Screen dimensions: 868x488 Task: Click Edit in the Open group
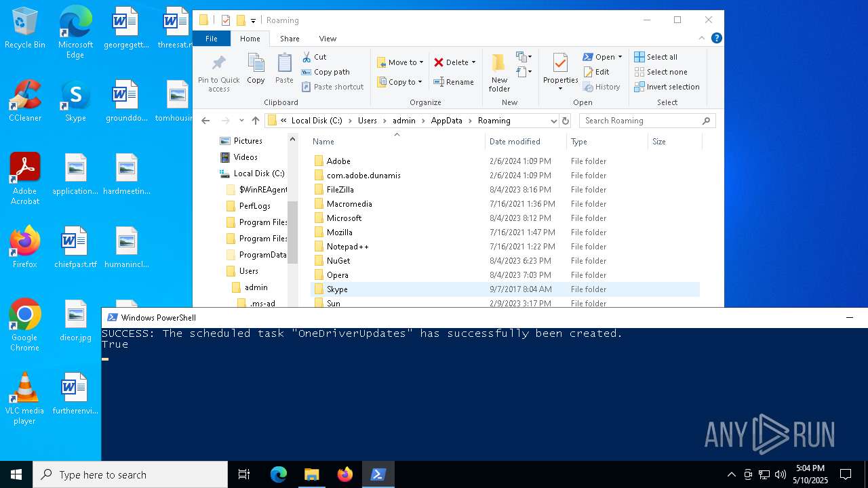[596, 72]
